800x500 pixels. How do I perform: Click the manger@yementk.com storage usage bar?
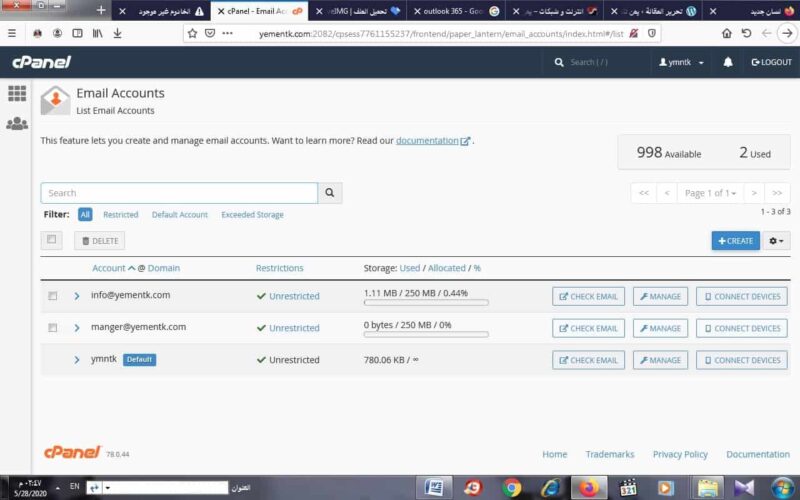[x=426, y=334]
